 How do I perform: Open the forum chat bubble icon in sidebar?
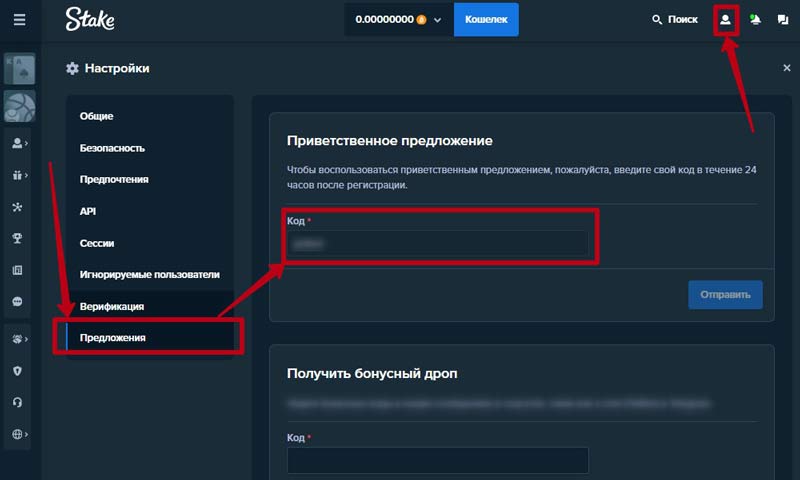tap(17, 301)
